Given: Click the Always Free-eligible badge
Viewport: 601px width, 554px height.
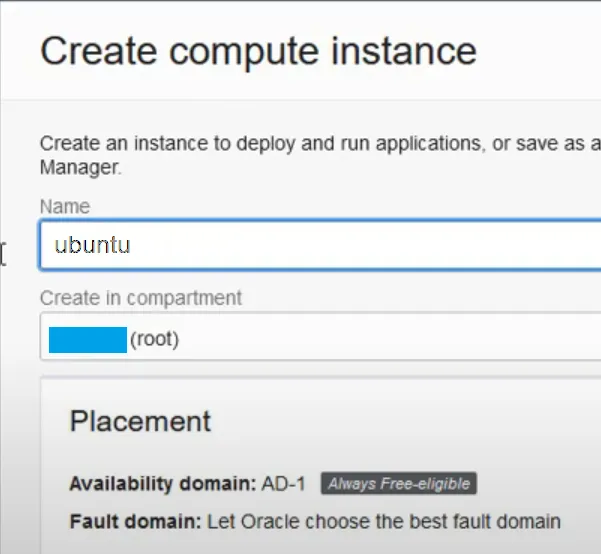Looking at the screenshot, I should (x=399, y=483).
